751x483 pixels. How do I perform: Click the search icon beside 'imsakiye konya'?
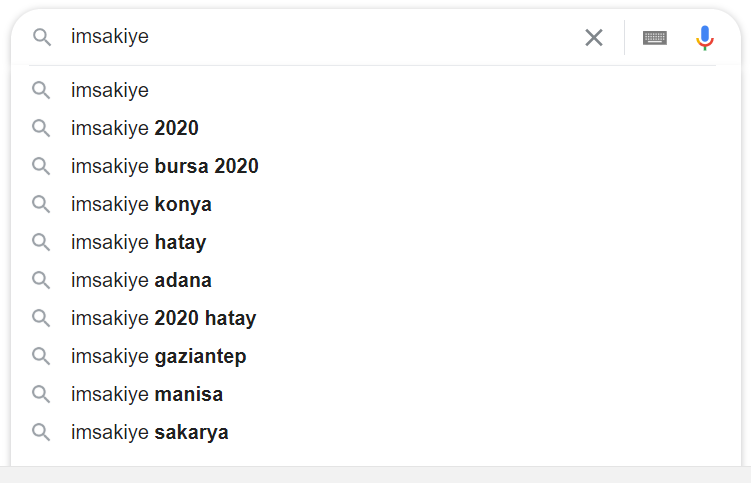pos(41,204)
